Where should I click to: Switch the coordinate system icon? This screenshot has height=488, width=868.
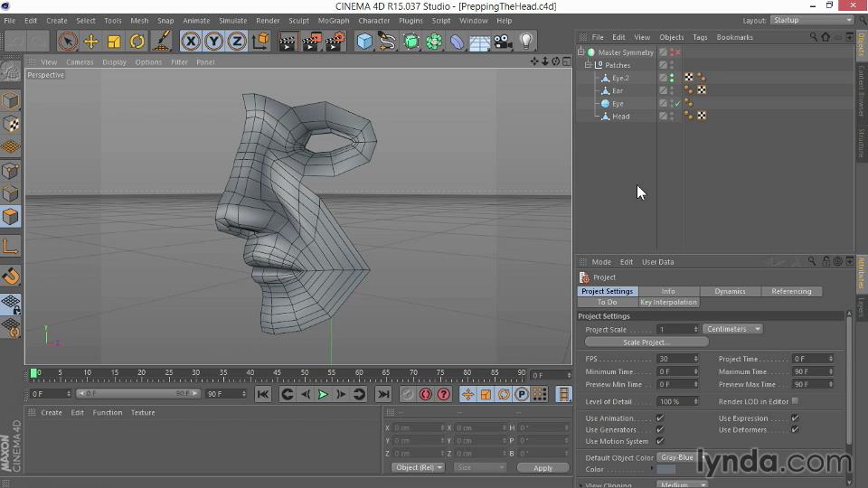coord(260,42)
